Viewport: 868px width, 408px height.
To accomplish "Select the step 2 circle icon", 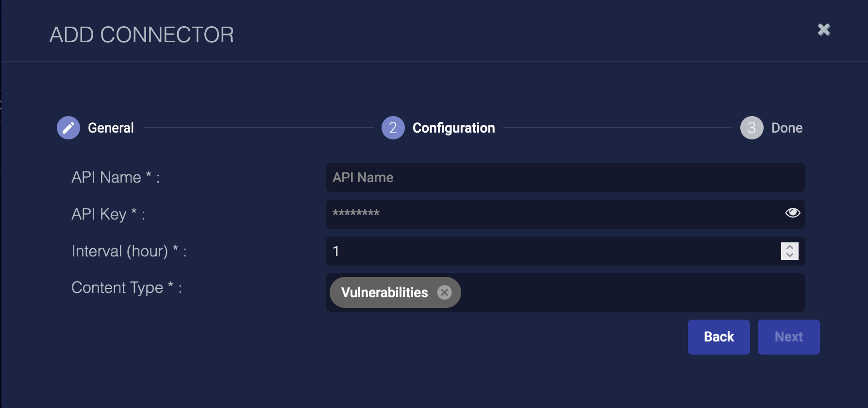I will click(x=393, y=128).
